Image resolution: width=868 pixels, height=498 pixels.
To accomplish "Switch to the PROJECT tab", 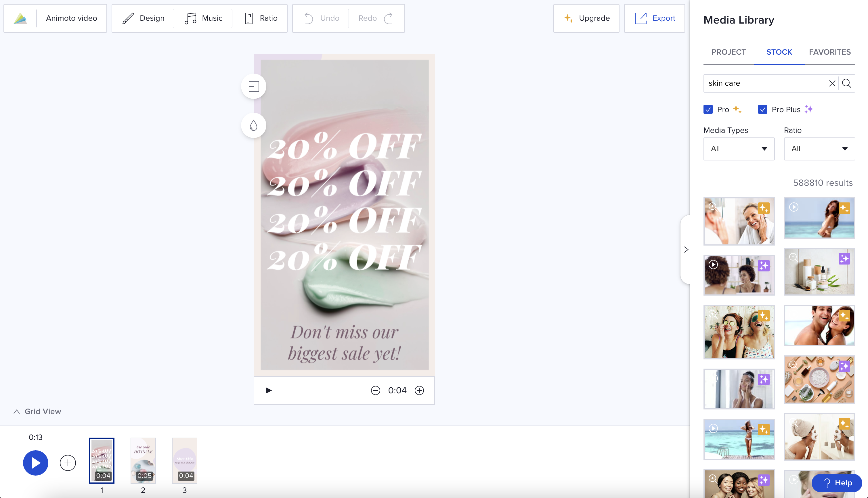I will (729, 52).
